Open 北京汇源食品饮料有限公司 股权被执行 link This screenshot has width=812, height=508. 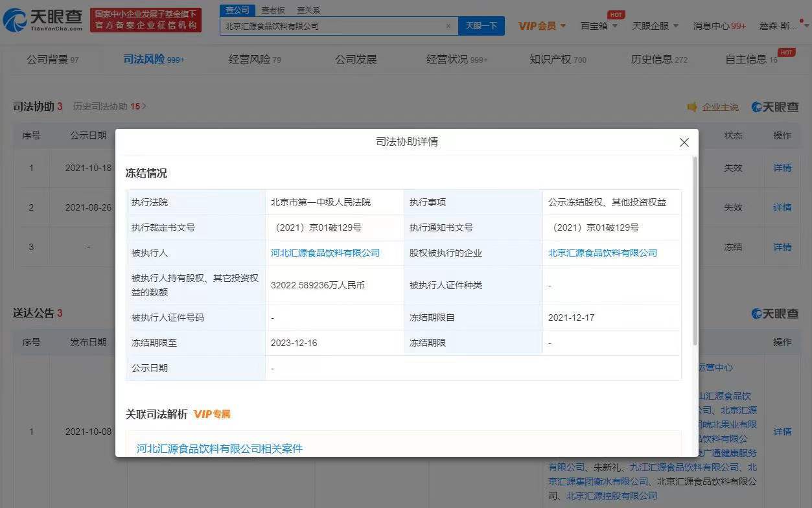(x=603, y=253)
